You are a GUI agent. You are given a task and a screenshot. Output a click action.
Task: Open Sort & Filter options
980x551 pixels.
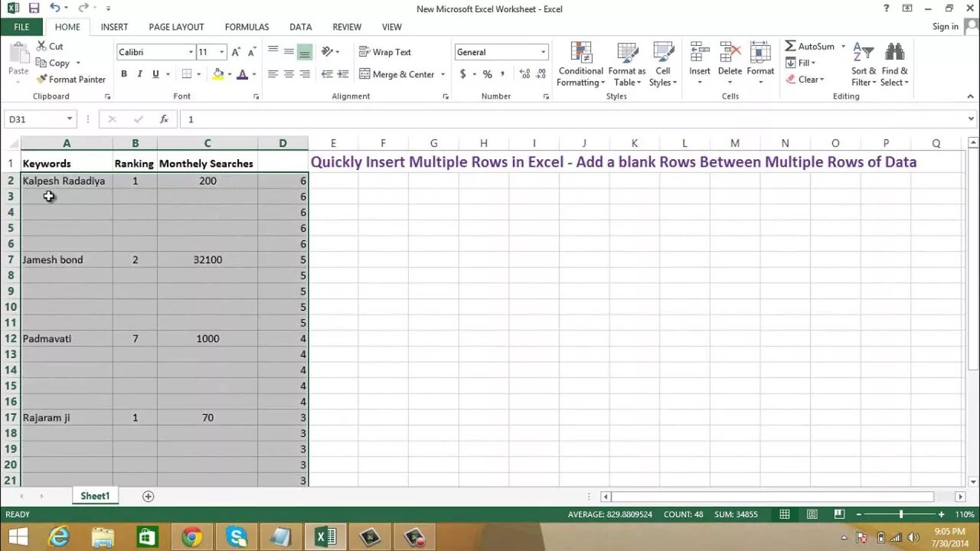click(864, 64)
